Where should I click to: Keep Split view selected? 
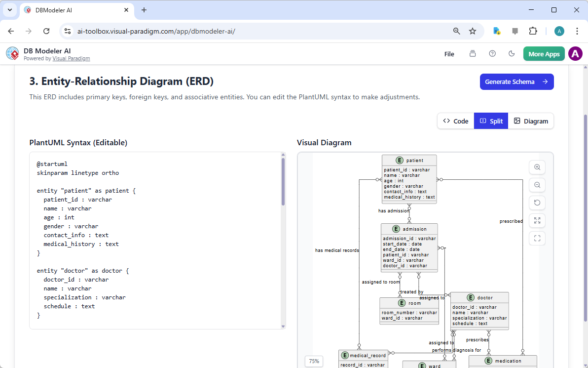[x=491, y=121]
